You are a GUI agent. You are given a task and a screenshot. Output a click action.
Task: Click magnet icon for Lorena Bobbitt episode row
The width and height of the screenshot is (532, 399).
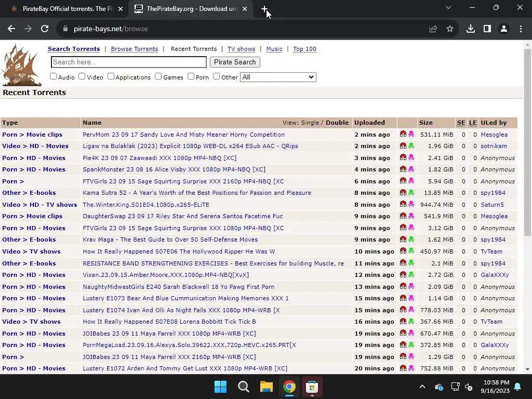pos(403,321)
